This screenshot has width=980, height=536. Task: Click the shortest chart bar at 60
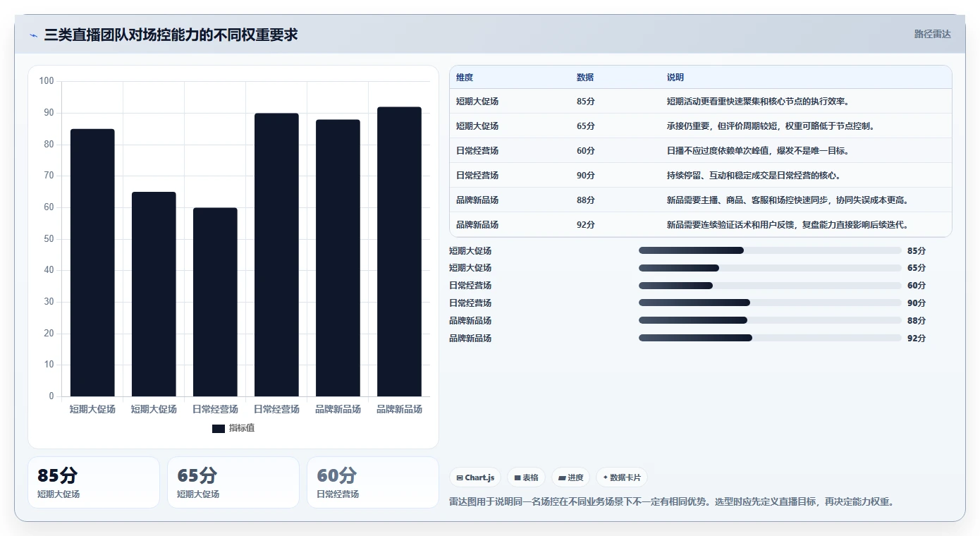[x=215, y=302]
